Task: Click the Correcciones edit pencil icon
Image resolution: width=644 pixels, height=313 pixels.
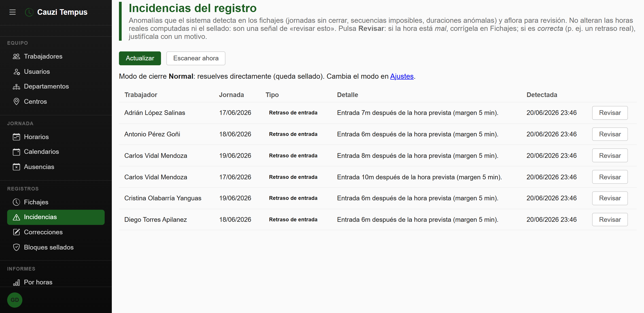Action: click(x=16, y=232)
